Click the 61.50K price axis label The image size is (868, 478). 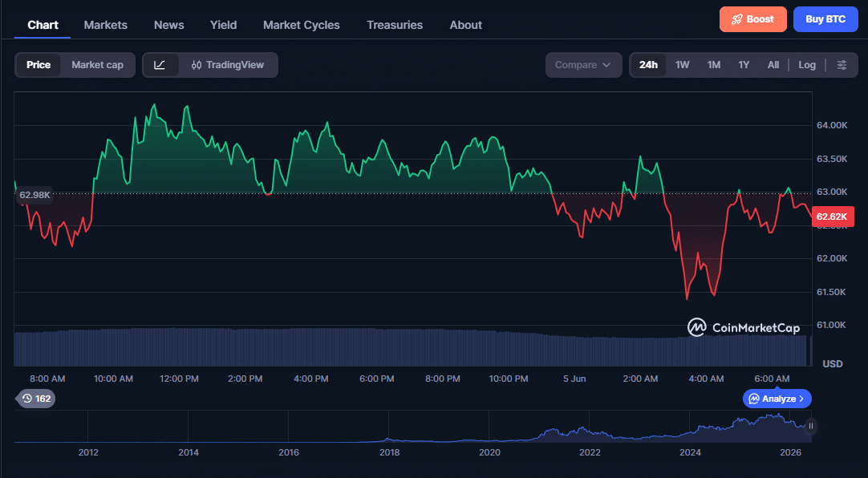832,292
